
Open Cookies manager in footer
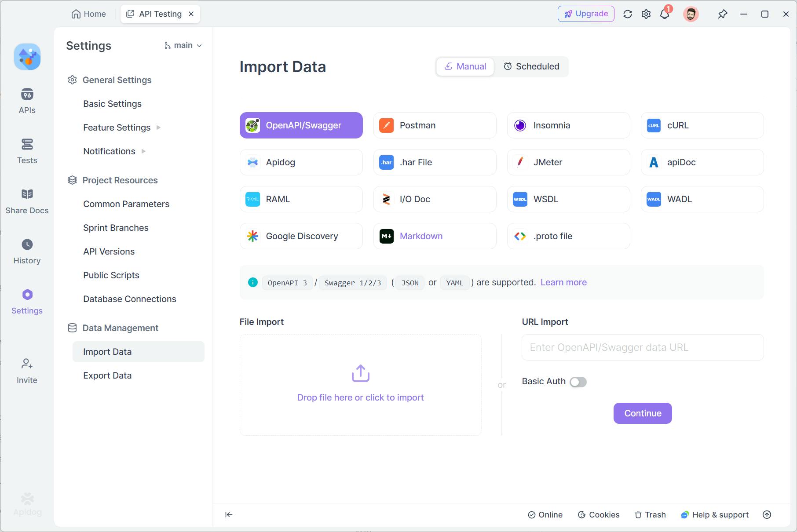pyautogui.click(x=599, y=515)
